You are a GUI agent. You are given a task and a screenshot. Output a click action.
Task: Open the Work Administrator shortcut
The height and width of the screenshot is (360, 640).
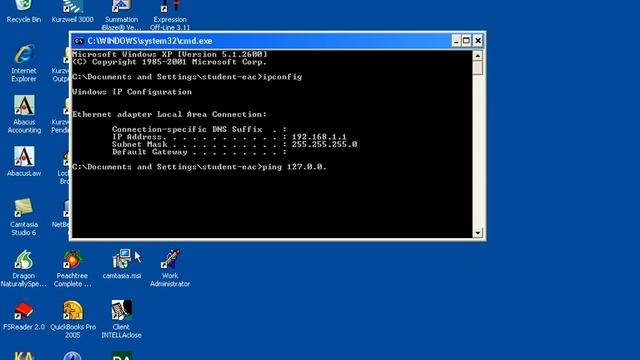(170, 268)
